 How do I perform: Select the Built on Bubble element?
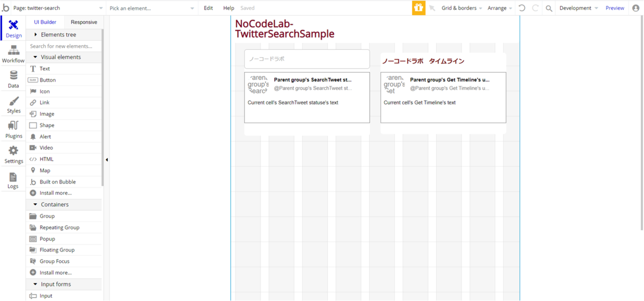pyautogui.click(x=63, y=182)
